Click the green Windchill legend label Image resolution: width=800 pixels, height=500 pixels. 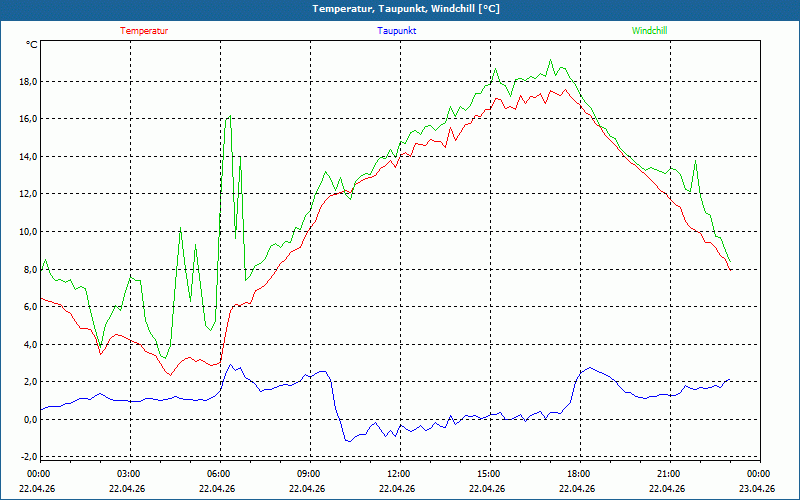click(650, 31)
